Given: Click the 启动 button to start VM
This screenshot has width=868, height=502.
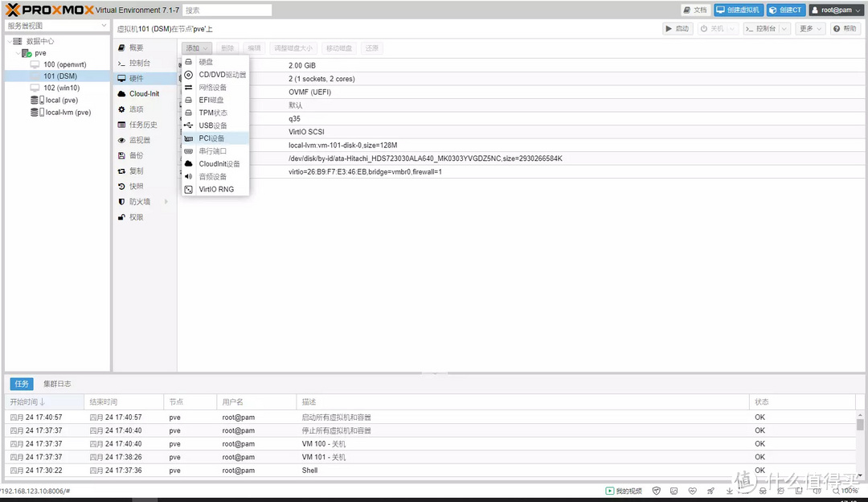Looking at the screenshot, I should click(678, 28).
